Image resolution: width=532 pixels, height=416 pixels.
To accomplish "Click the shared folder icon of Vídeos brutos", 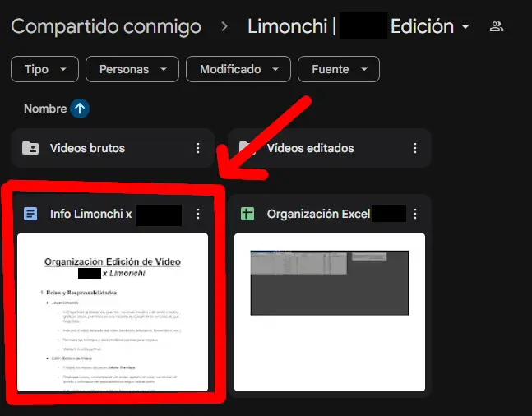I will [x=30, y=149].
